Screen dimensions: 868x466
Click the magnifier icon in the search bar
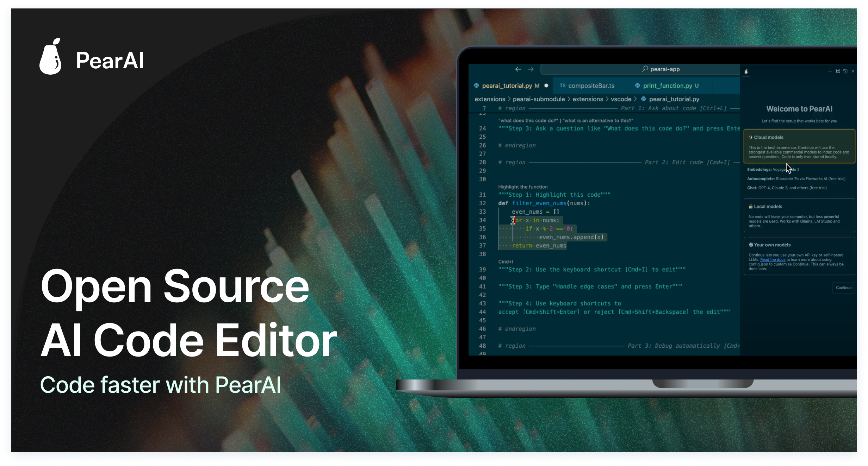[x=645, y=69]
